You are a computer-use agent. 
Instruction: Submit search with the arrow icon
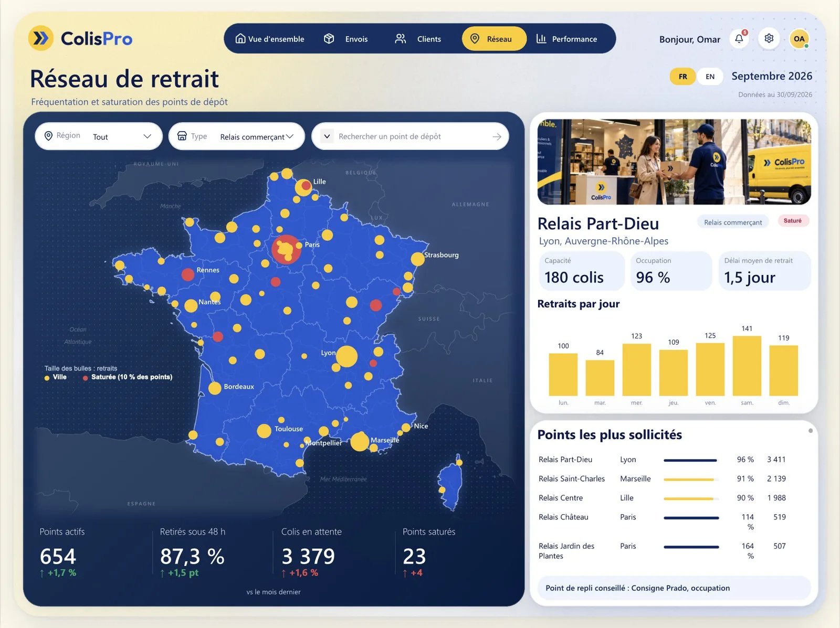point(497,136)
